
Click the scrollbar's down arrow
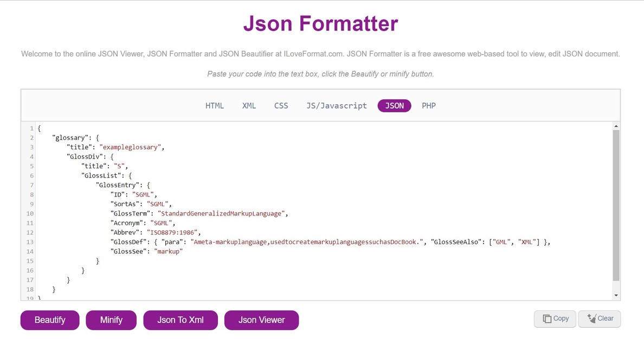(615, 295)
